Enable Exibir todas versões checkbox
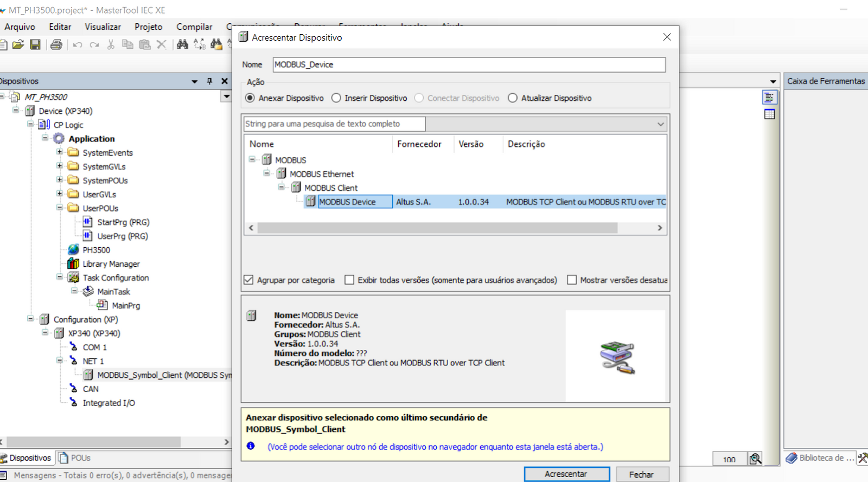868x482 pixels. point(349,280)
